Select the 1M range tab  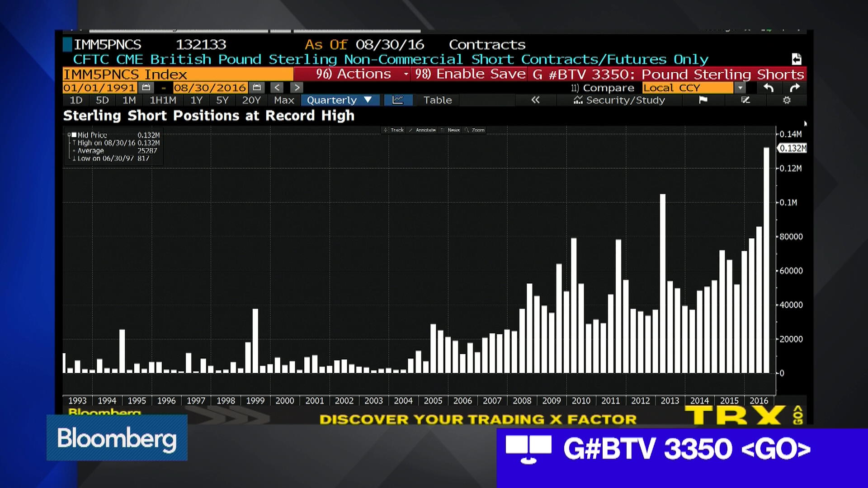coord(129,100)
